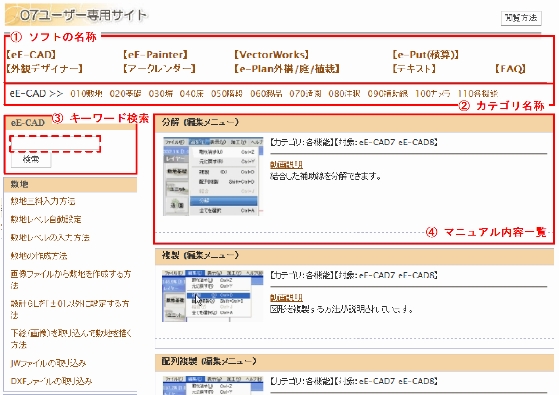Select the 020 category
Screen dimensions: 559x395
coord(125,94)
